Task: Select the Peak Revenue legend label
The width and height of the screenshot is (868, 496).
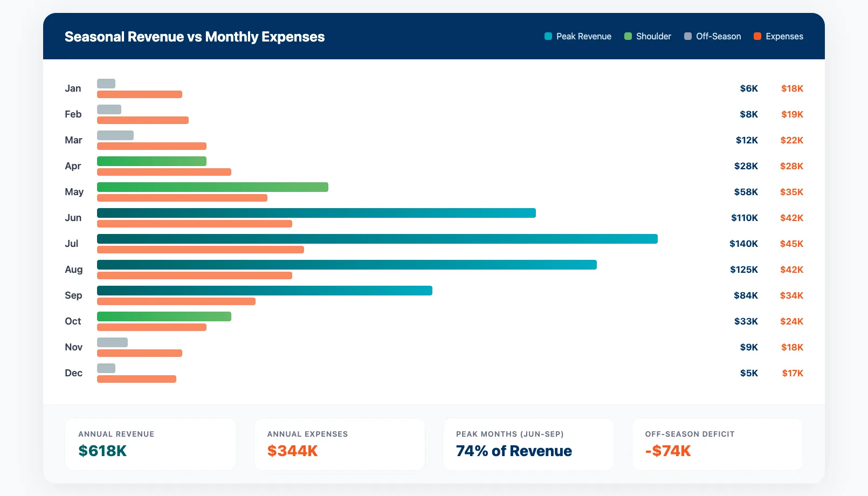Action: tap(584, 36)
